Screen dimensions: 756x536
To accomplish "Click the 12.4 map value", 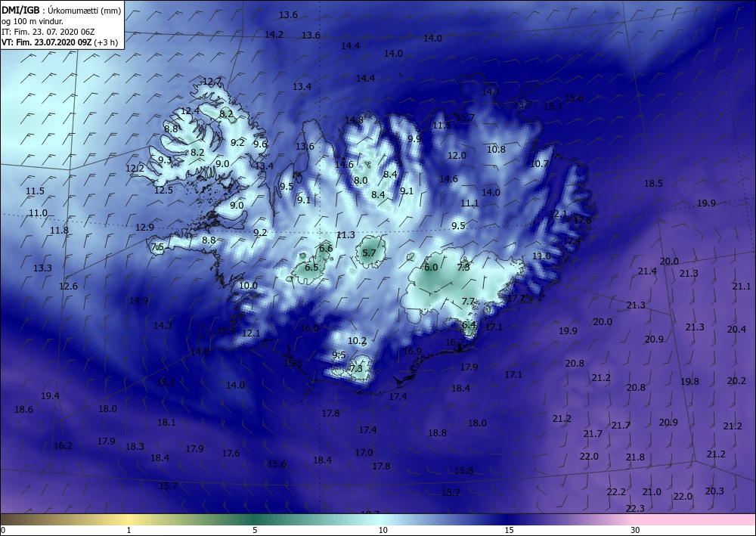I will [x=190, y=111].
